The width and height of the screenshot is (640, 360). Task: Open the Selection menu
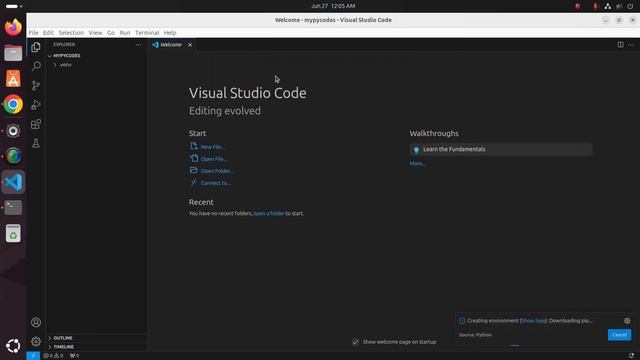[x=71, y=33]
